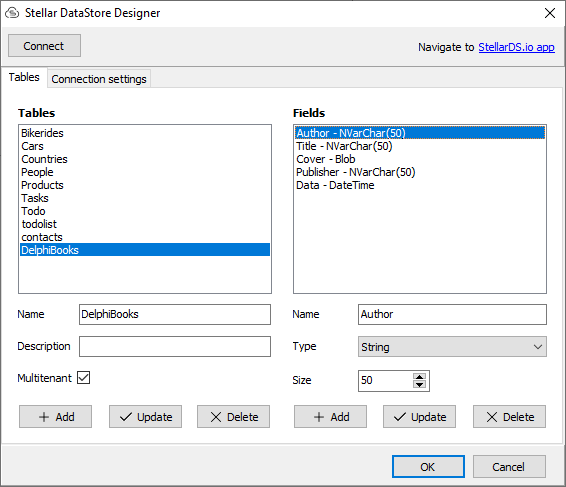566x487 pixels.
Task: Open the StellarDS.io app link
Action: (x=516, y=47)
